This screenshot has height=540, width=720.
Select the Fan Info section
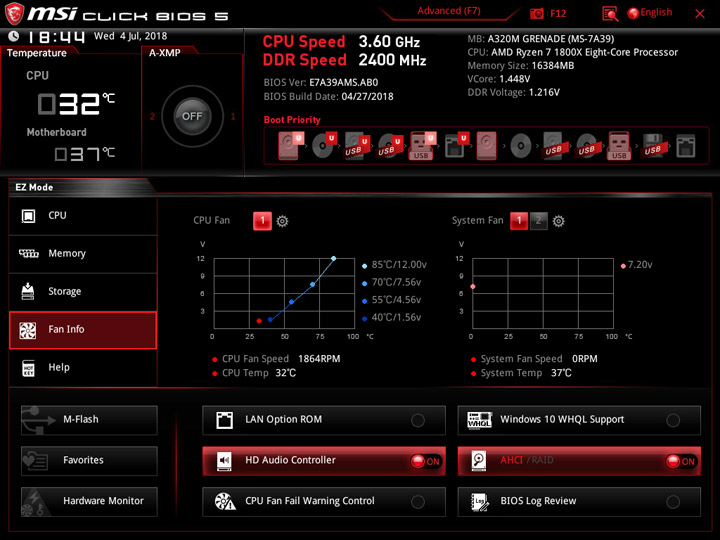point(83,330)
